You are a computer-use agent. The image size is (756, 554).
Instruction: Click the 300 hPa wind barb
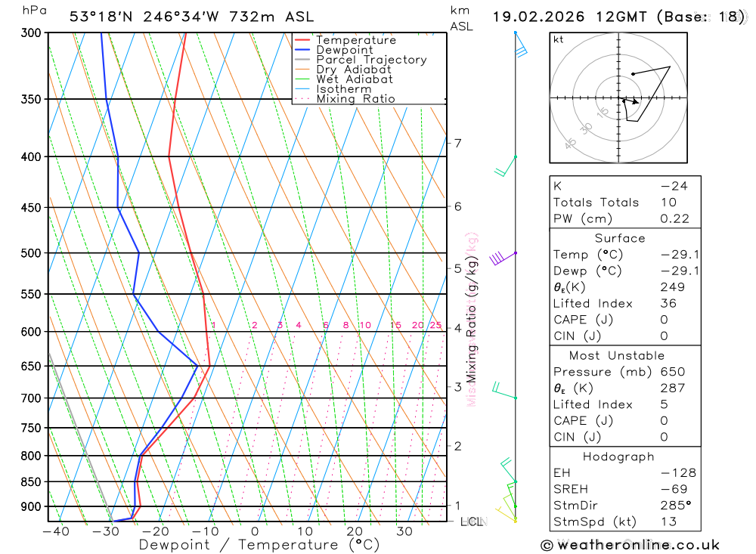click(x=521, y=45)
